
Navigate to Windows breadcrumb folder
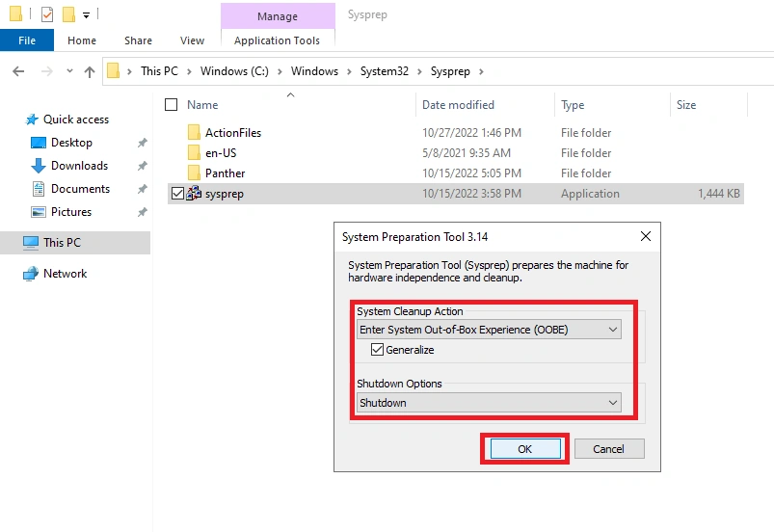[x=314, y=71]
